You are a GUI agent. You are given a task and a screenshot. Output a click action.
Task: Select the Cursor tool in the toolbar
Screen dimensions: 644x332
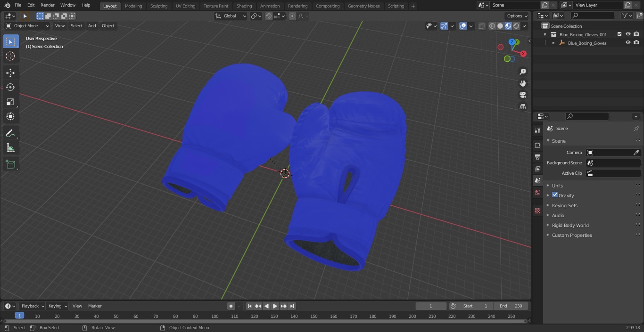point(10,57)
